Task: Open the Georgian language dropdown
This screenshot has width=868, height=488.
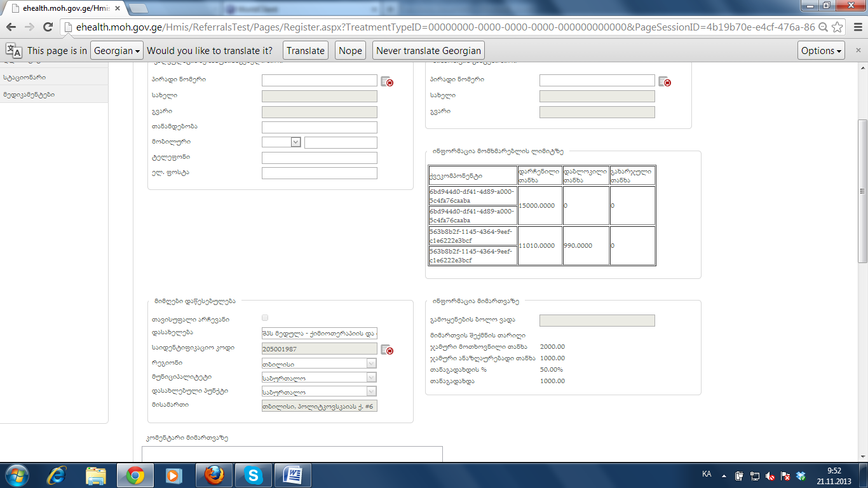Action: coord(117,51)
